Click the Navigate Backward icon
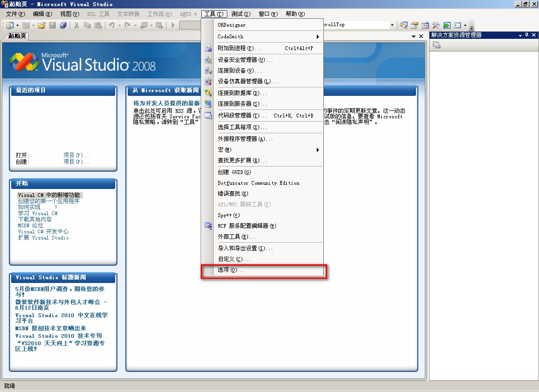Screen dimensions: 539x392 click(144, 25)
